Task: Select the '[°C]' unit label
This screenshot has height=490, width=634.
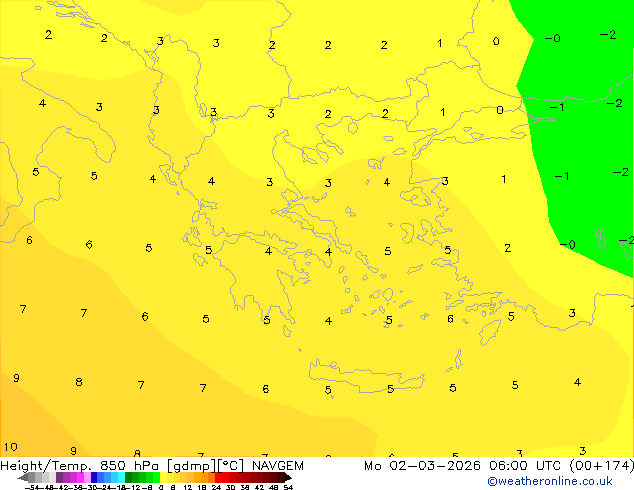Action: (x=230, y=466)
